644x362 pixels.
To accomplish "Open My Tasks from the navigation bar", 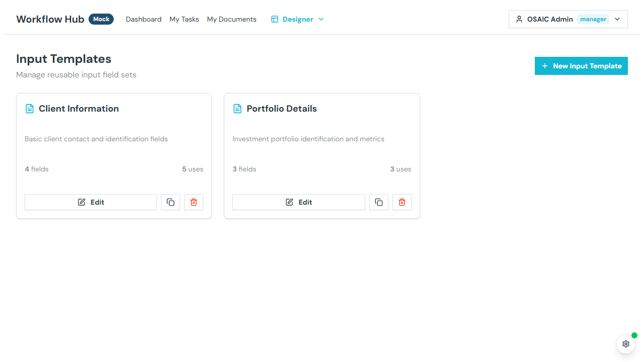I will coord(184,19).
